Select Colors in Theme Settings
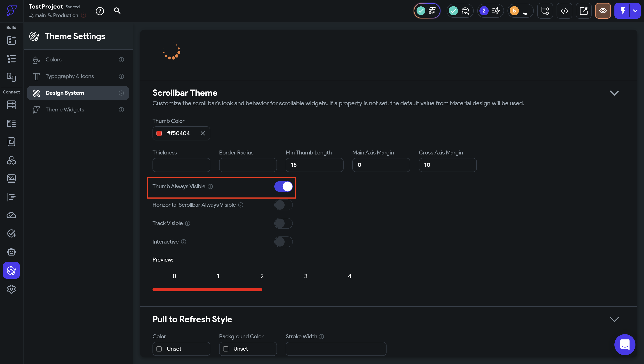This screenshot has width=644, height=364. [x=53, y=60]
